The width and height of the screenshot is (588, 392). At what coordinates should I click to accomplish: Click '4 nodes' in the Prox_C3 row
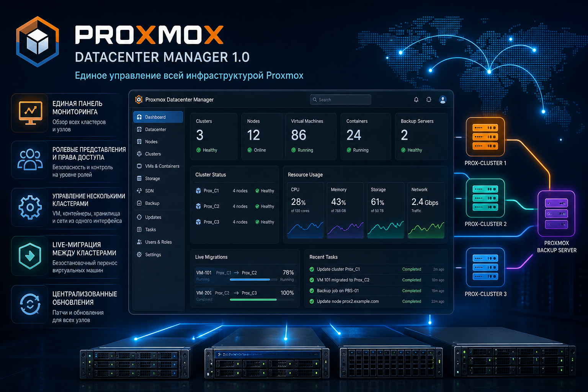pyautogui.click(x=240, y=222)
